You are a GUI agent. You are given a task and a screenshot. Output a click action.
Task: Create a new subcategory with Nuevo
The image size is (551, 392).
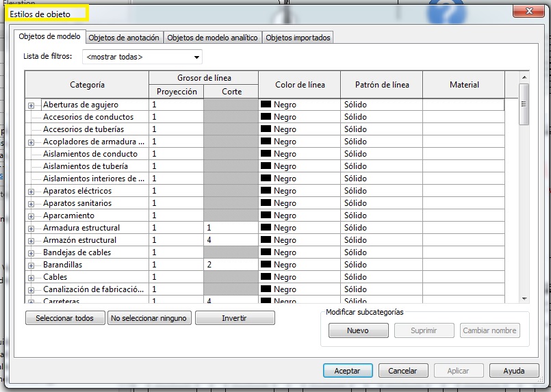coord(357,330)
